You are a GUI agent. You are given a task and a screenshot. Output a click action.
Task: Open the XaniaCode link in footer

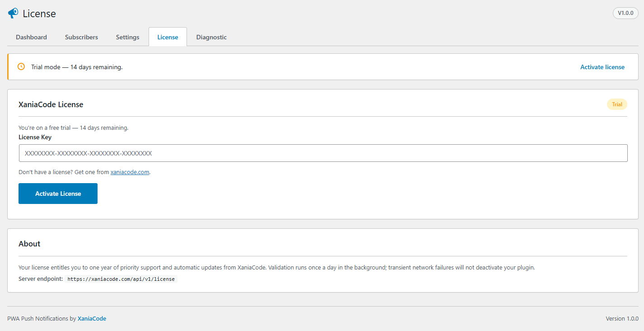pyautogui.click(x=92, y=318)
